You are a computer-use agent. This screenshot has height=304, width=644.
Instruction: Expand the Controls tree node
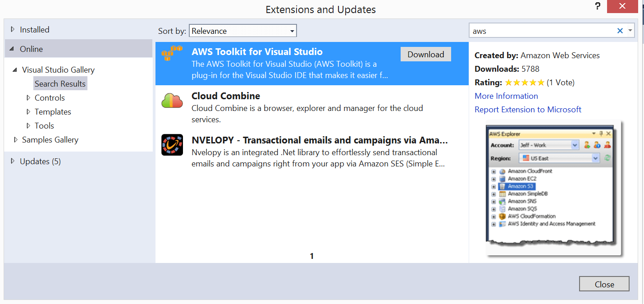click(28, 98)
